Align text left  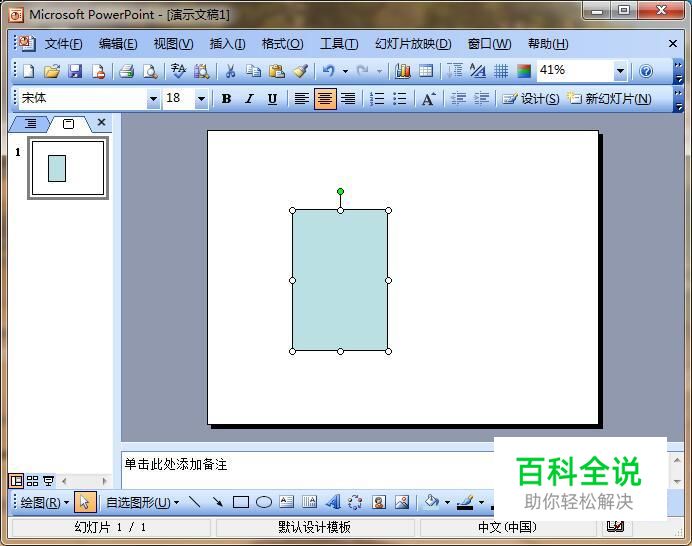(301, 99)
